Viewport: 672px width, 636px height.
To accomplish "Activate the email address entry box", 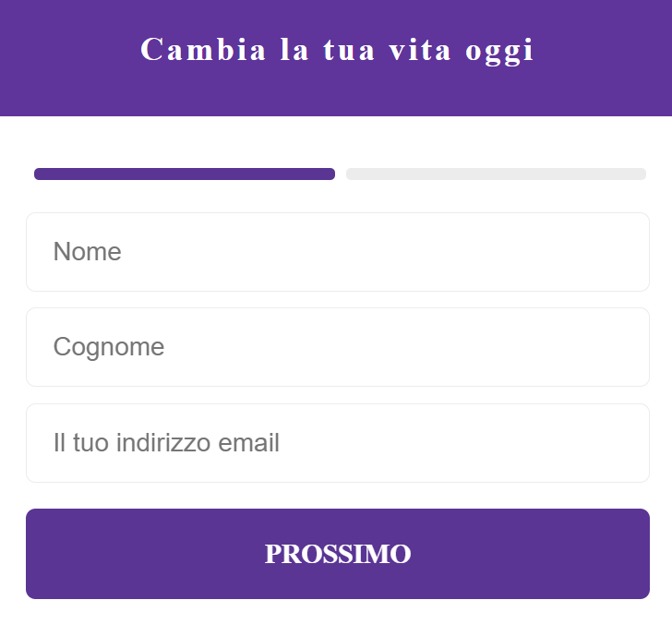I will 338,443.
